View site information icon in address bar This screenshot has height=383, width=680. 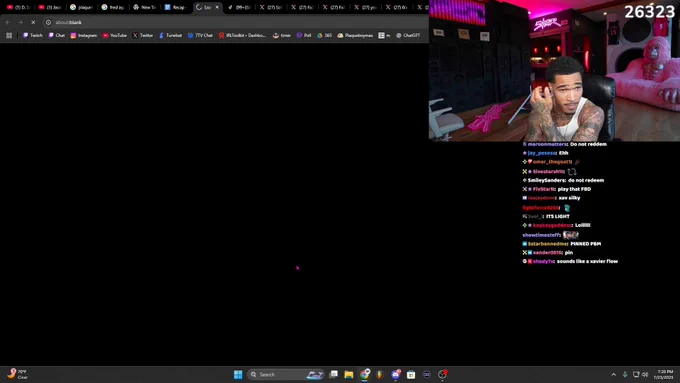point(49,22)
